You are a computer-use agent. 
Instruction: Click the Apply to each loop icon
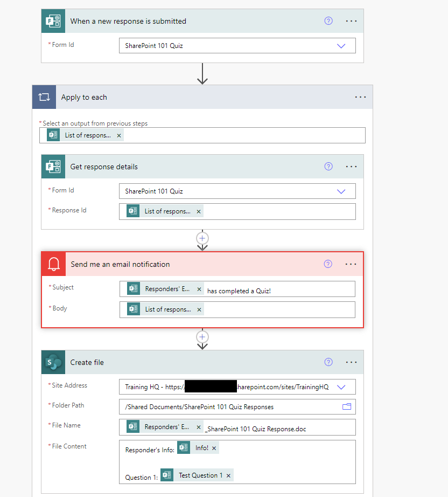coord(44,97)
